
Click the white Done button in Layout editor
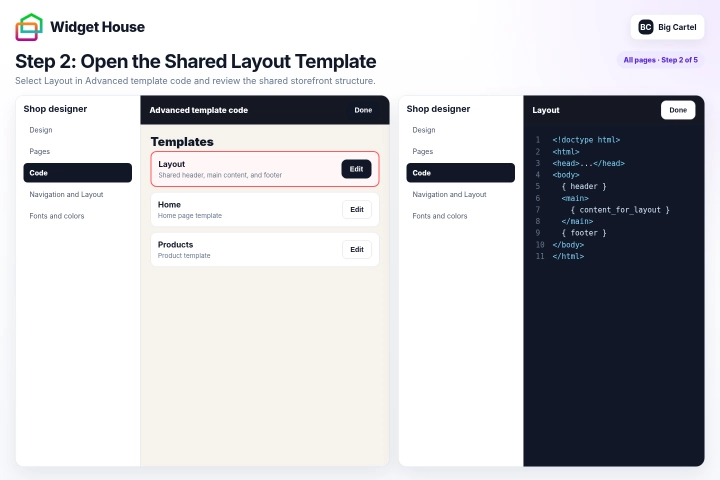(678, 110)
